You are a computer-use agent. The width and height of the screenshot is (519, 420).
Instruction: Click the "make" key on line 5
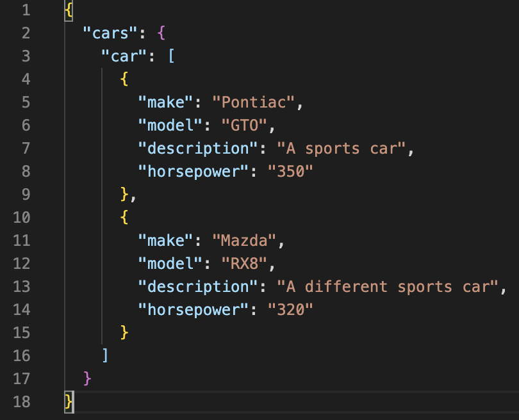click(x=165, y=102)
